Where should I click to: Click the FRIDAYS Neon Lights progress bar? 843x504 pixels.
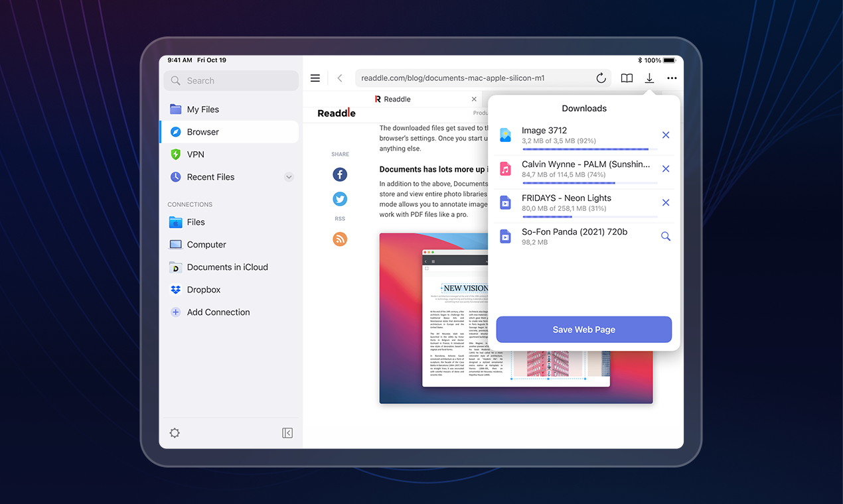[x=589, y=217]
